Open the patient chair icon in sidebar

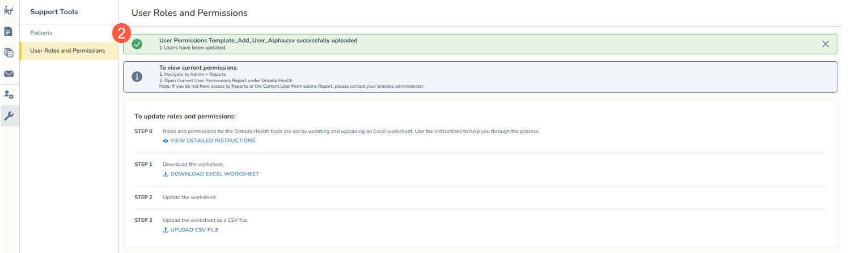click(x=9, y=11)
